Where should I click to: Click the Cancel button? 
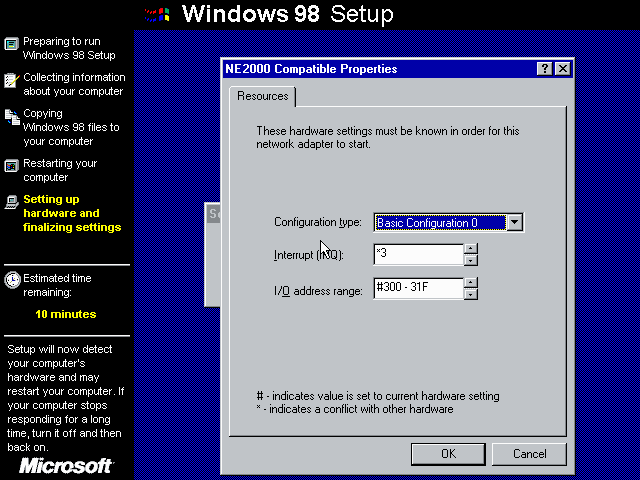click(x=529, y=454)
